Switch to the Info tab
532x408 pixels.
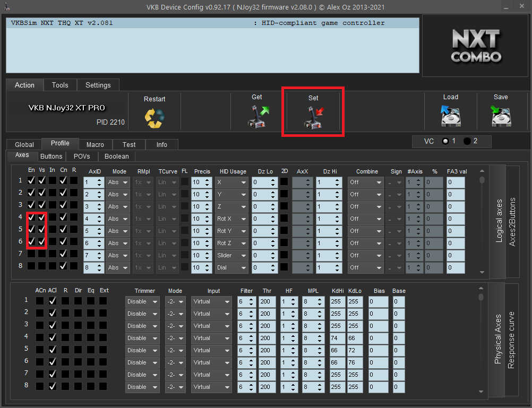(x=162, y=144)
